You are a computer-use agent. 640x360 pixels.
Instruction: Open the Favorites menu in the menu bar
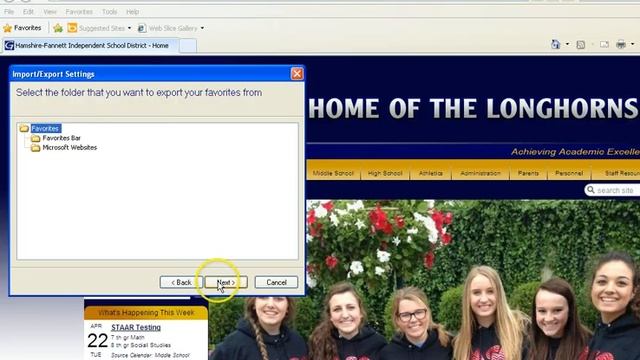click(79, 12)
